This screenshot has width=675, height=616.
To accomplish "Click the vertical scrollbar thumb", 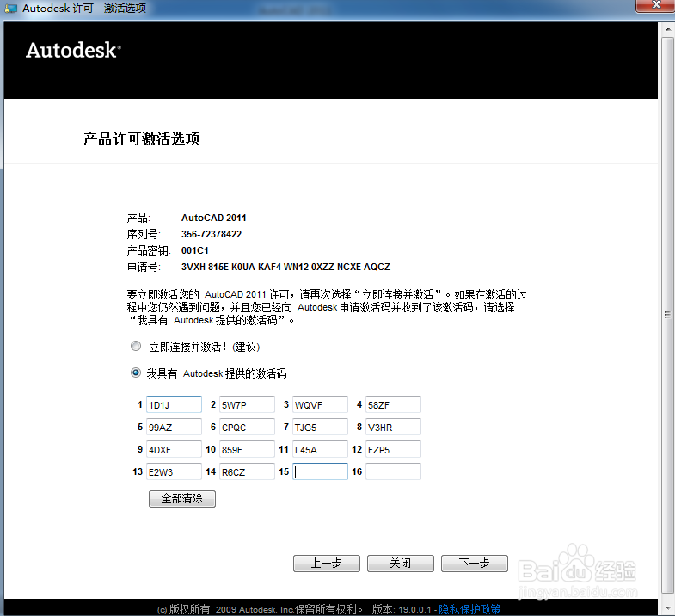I will 667,315.
